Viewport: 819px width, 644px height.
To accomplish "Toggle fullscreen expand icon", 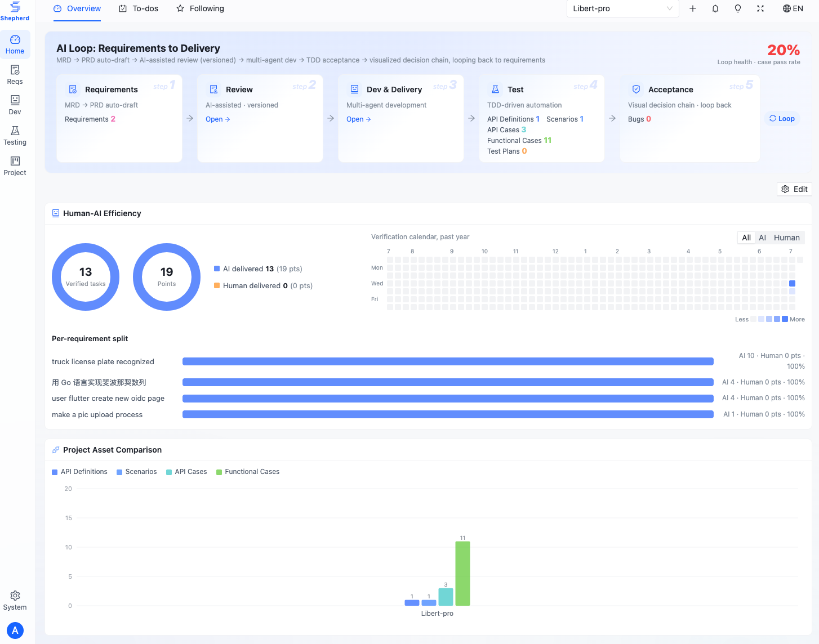I will 760,8.
